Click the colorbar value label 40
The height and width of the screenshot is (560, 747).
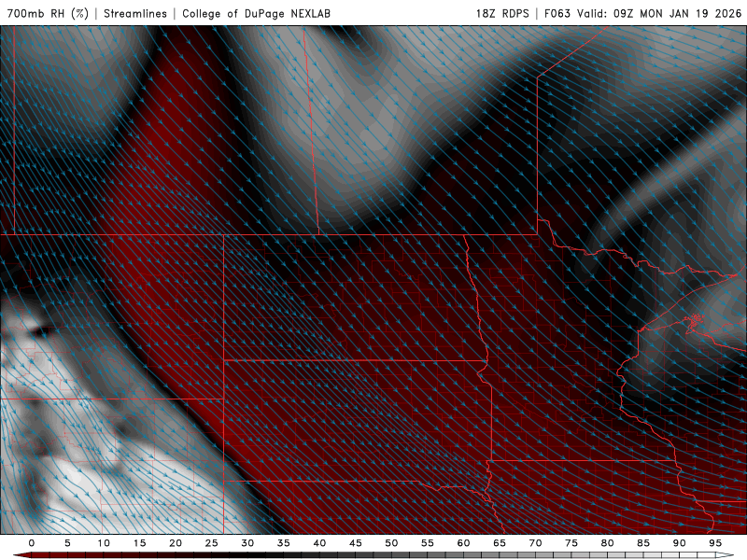pos(319,543)
